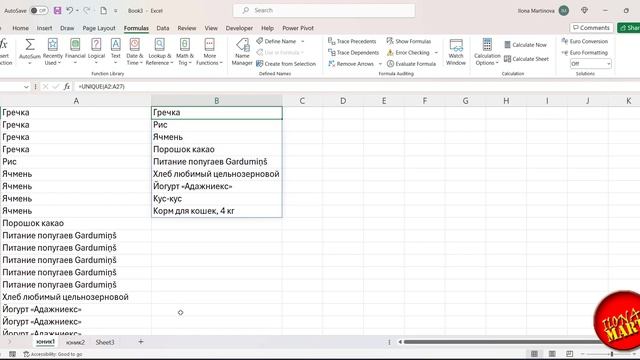
Task: Open the Developer tab
Action: click(x=239, y=28)
